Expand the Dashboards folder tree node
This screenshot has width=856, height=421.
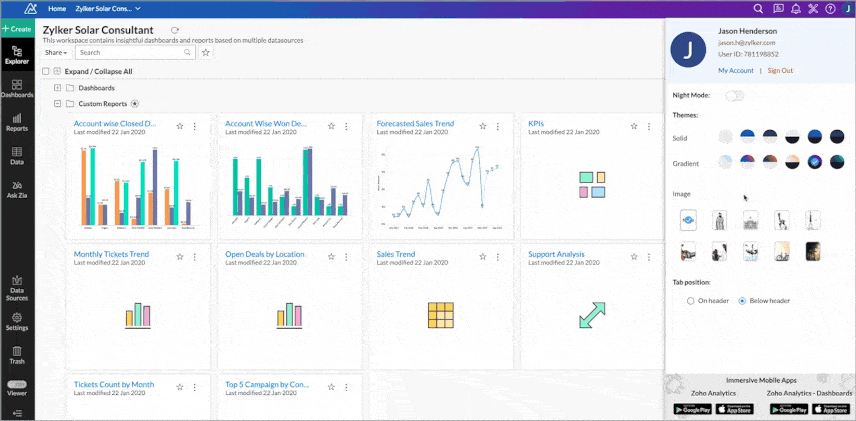click(57, 88)
